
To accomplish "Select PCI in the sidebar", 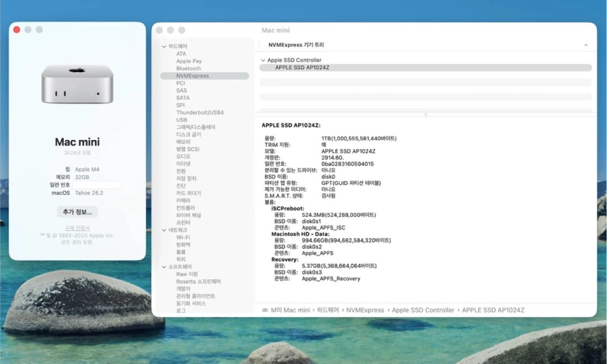I will click(x=181, y=83).
